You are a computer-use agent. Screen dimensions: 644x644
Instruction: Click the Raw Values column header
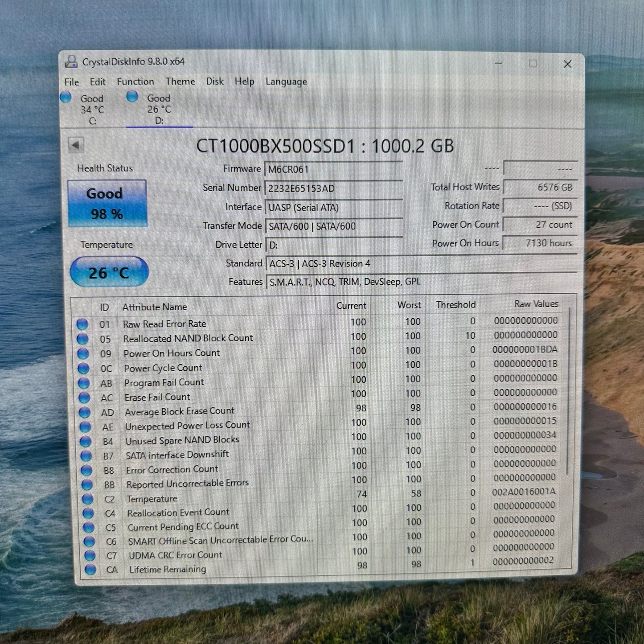[536, 304]
